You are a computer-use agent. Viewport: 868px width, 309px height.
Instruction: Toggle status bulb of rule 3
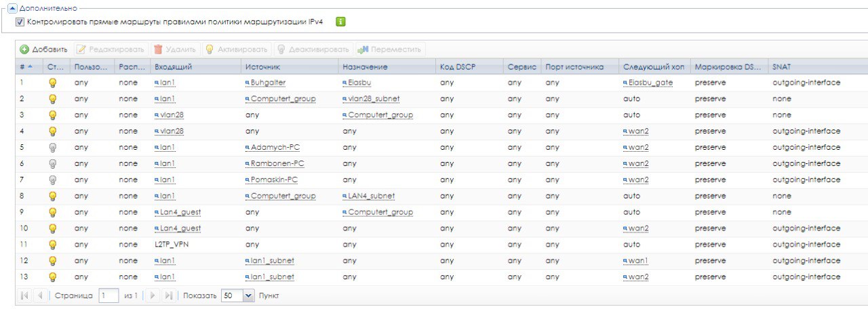(53, 115)
